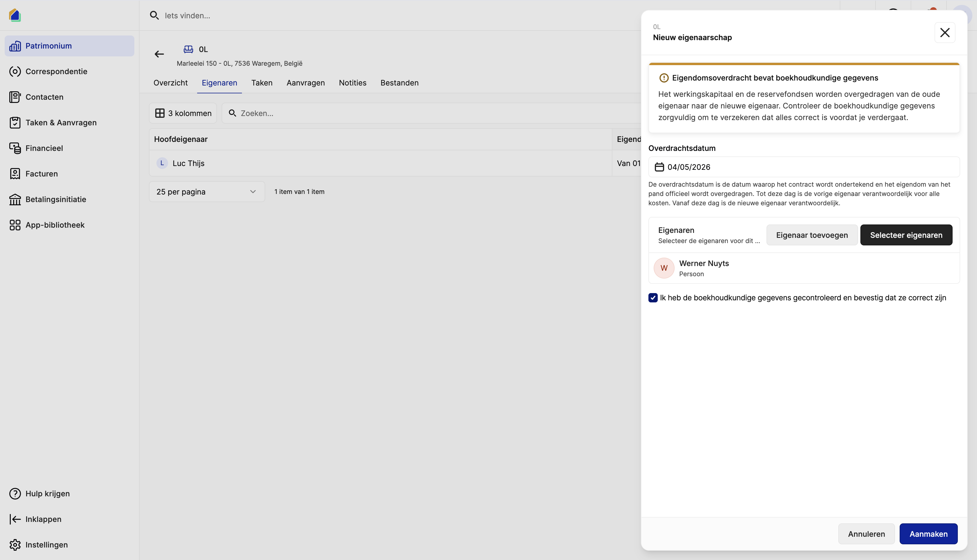
Task: Open Taken & Aanvragen
Action: point(69,123)
